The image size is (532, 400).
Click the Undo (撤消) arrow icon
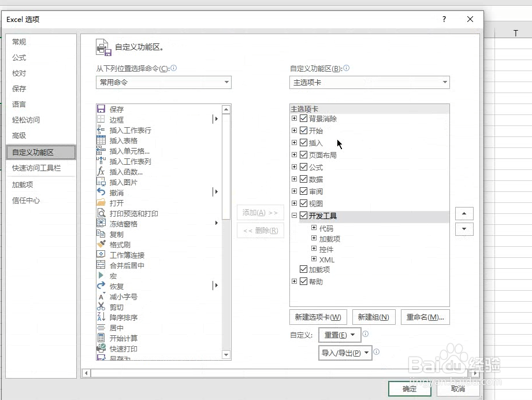(101, 192)
